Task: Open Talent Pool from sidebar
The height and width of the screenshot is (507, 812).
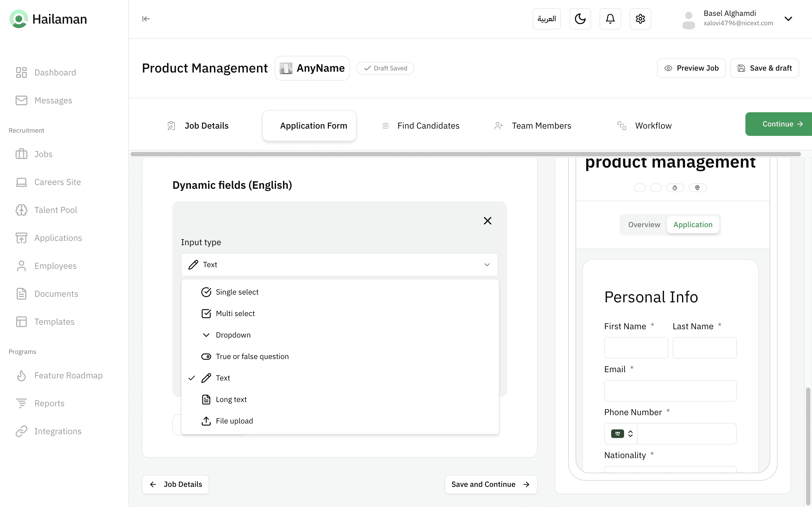Action: pyautogui.click(x=56, y=210)
